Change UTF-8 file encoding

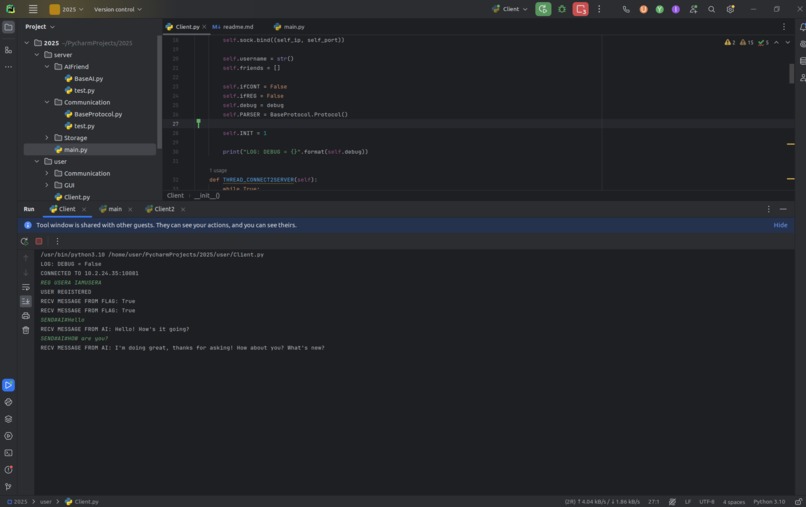706,502
